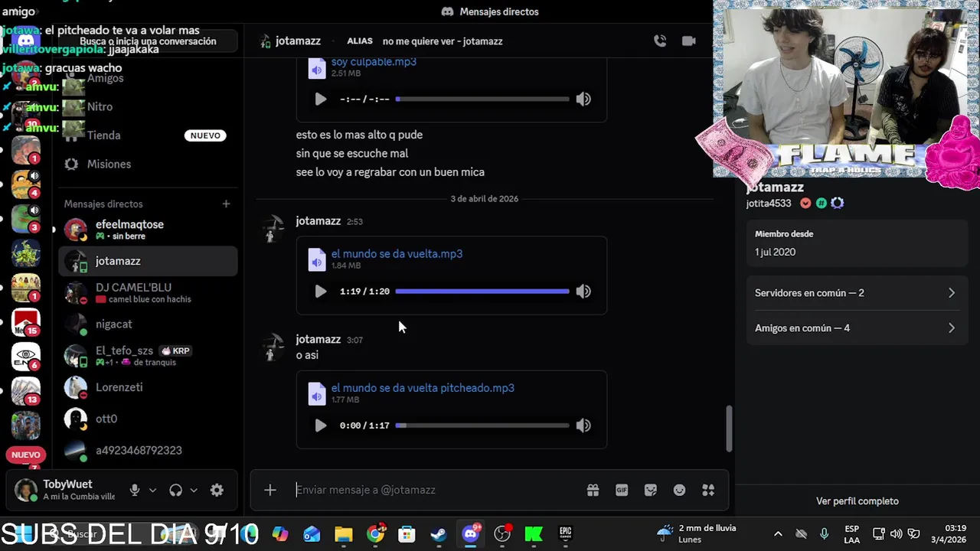Open DM with DJ CAMEL'BLU

click(x=148, y=292)
